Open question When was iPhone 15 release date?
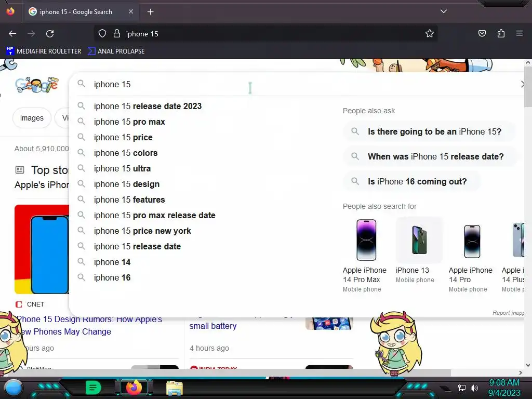Image resolution: width=532 pixels, height=399 pixels. pyautogui.click(x=430, y=156)
